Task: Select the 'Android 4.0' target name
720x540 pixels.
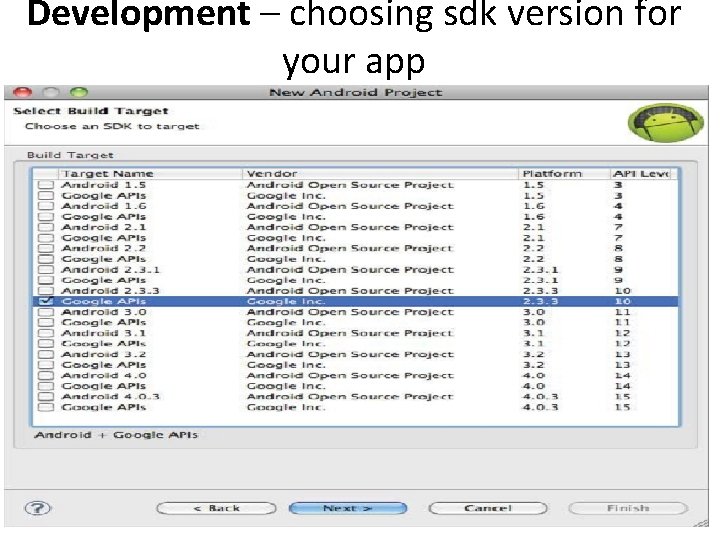Action: click(104, 375)
